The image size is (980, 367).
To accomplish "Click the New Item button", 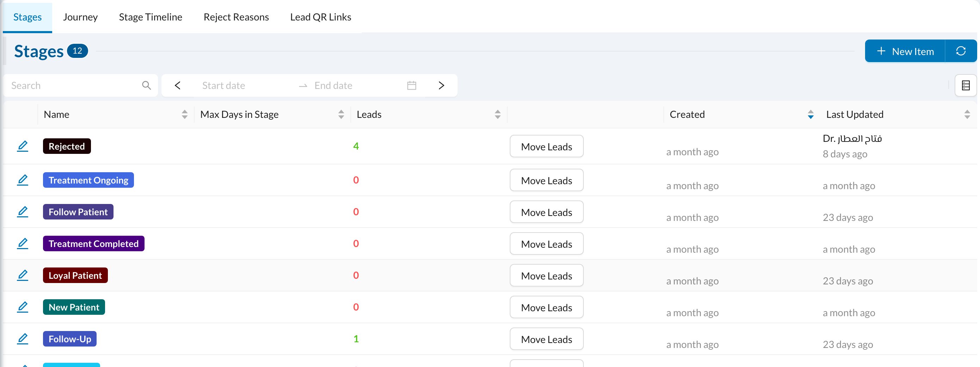I will click(x=905, y=51).
